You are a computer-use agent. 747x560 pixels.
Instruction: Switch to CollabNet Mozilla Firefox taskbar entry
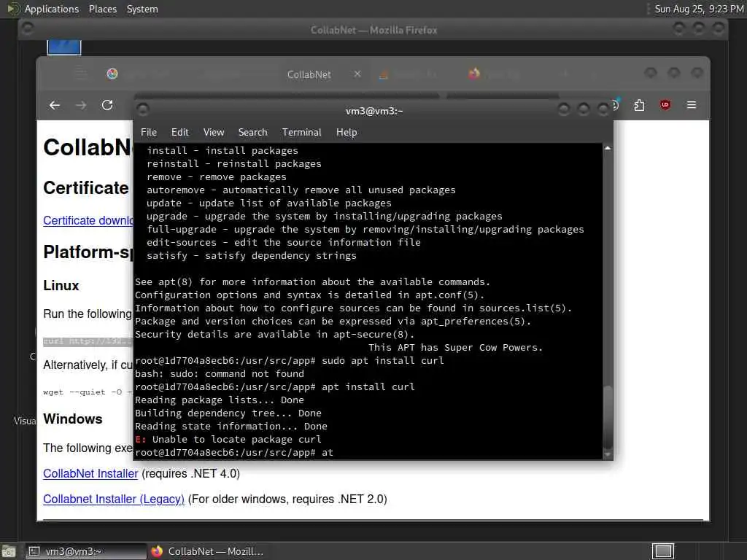click(x=207, y=551)
